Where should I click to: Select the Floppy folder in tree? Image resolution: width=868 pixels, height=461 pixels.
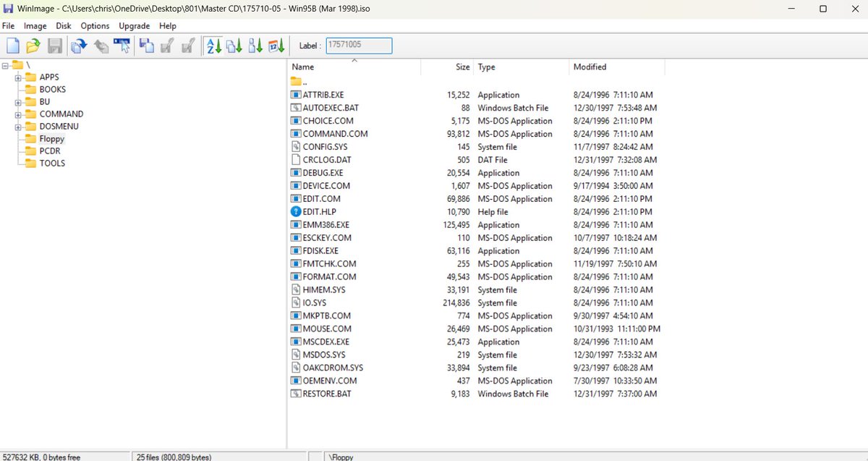52,138
